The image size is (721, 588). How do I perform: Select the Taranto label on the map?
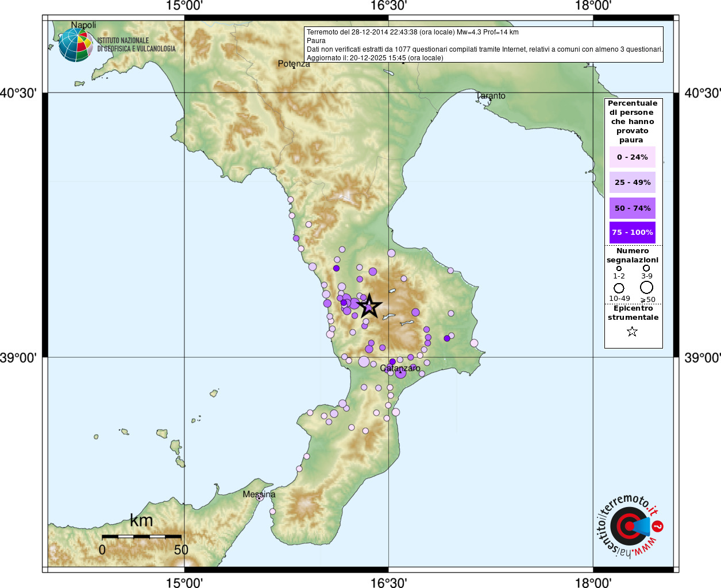[491, 96]
